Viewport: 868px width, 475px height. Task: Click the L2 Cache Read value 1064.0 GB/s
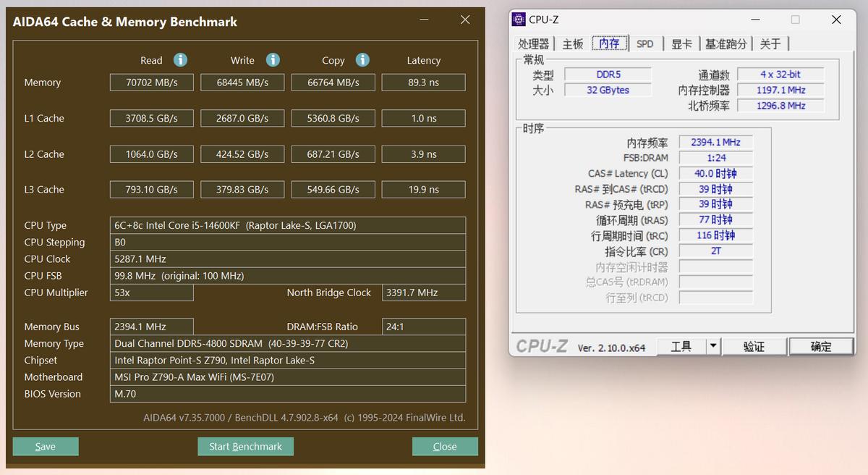pyautogui.click(x=152, y=154)
